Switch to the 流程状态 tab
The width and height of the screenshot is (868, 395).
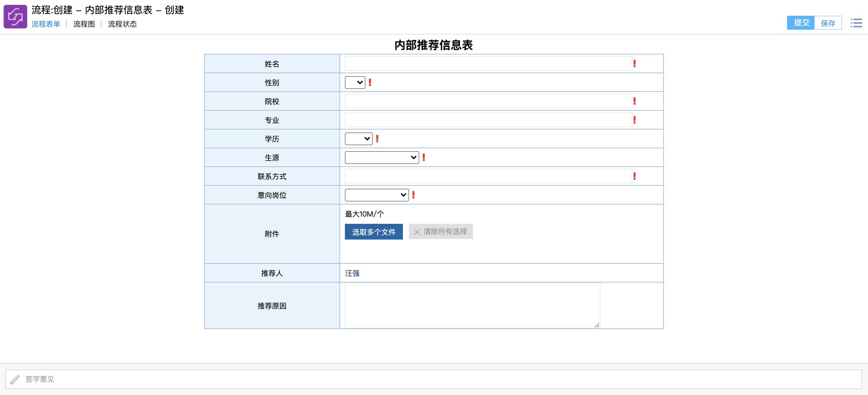coord(122,24)
